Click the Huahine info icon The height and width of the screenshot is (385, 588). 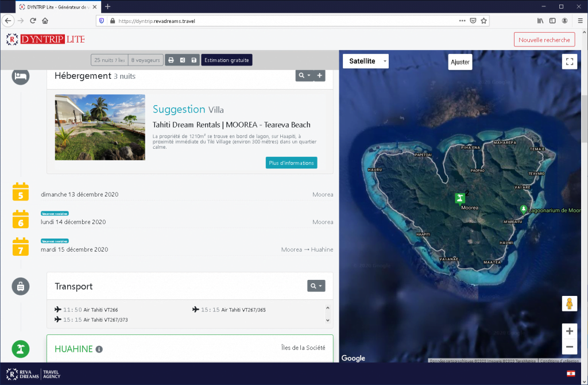click(x=99, y=349)
